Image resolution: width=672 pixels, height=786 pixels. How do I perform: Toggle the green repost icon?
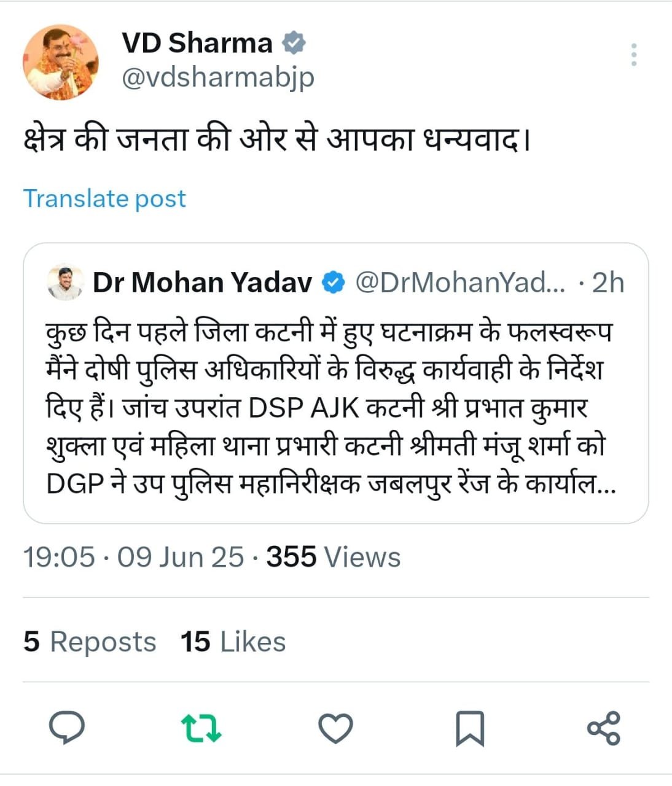201,728
